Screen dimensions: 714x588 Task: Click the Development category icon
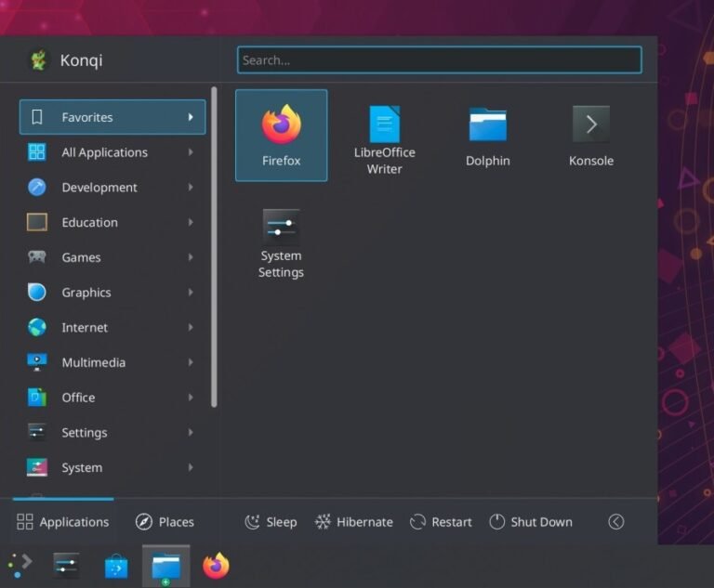click(x=37, y=187)
